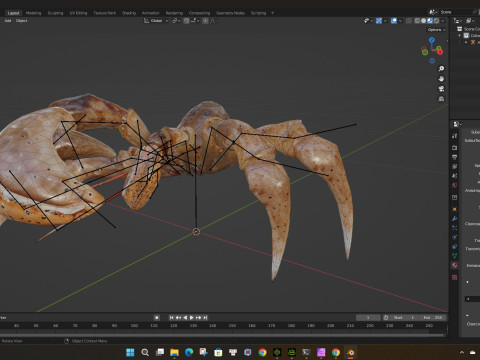Open the Output properties tab
Image resolution: width=480 pixels, height=360 pixels.
455,157
